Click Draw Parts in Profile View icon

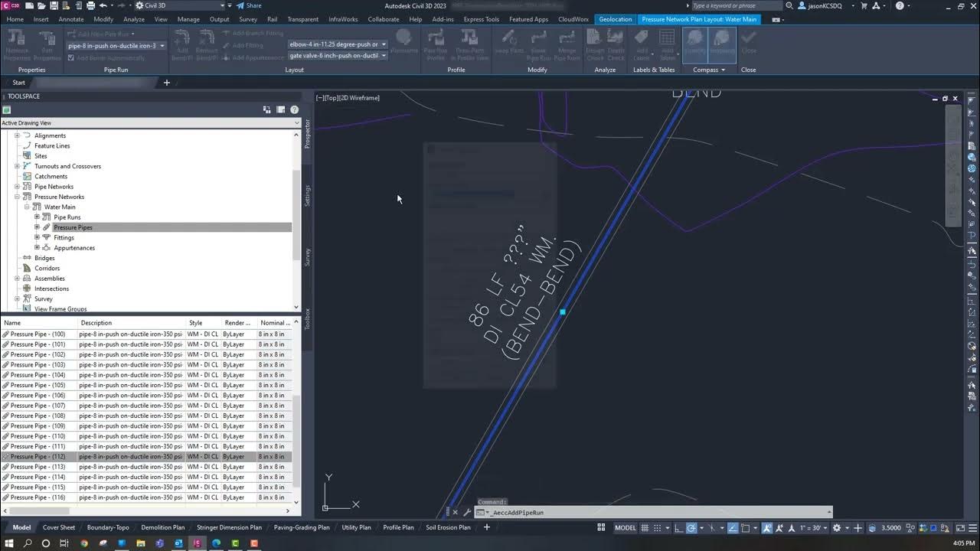tap(470, 45)
